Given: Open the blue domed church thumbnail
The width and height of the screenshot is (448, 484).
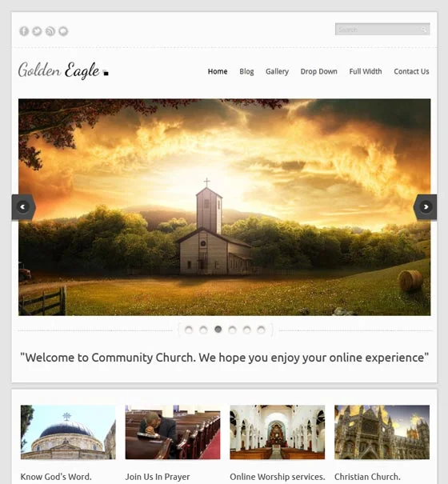Looking at the screenshot, I should pyautogui.click(x=68, y=432).
